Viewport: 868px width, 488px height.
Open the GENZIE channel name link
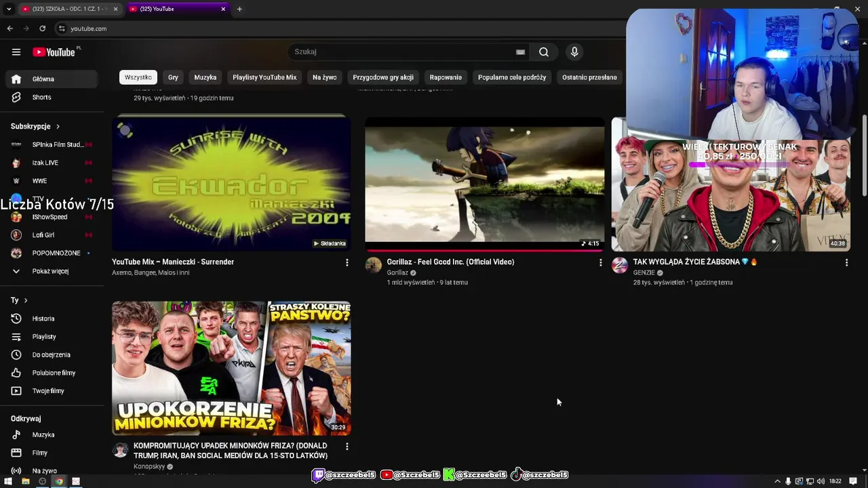click(x=644, y=272)
